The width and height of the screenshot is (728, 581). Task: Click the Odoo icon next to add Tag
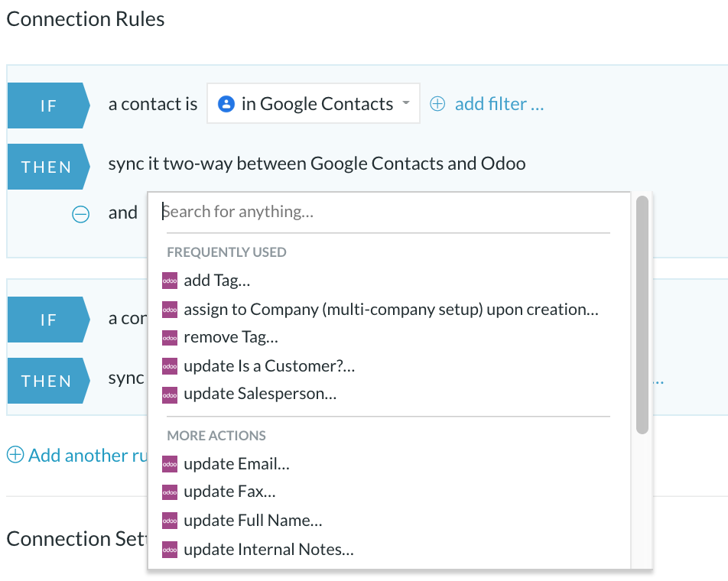click(170, 281)
